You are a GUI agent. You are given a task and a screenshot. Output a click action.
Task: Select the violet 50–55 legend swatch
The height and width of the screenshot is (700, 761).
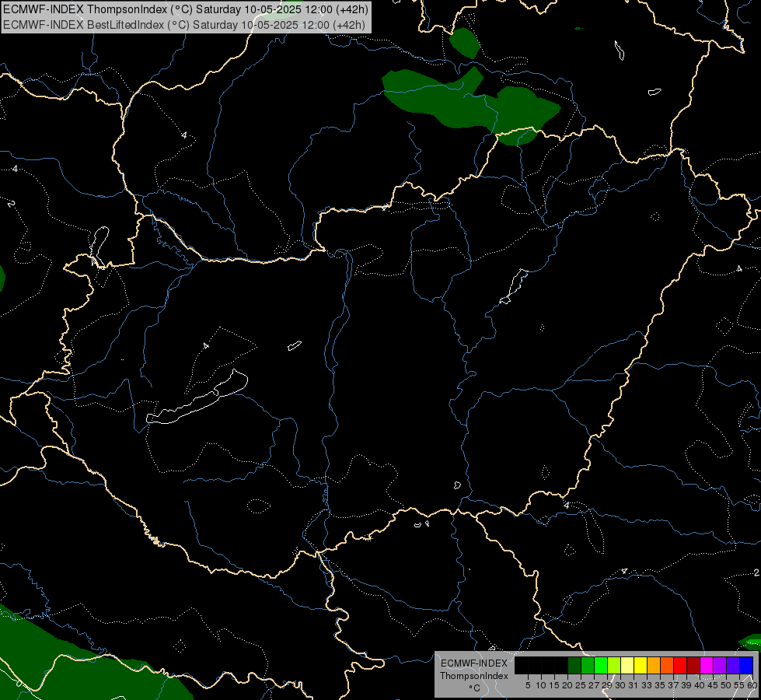tap(733, 665)
